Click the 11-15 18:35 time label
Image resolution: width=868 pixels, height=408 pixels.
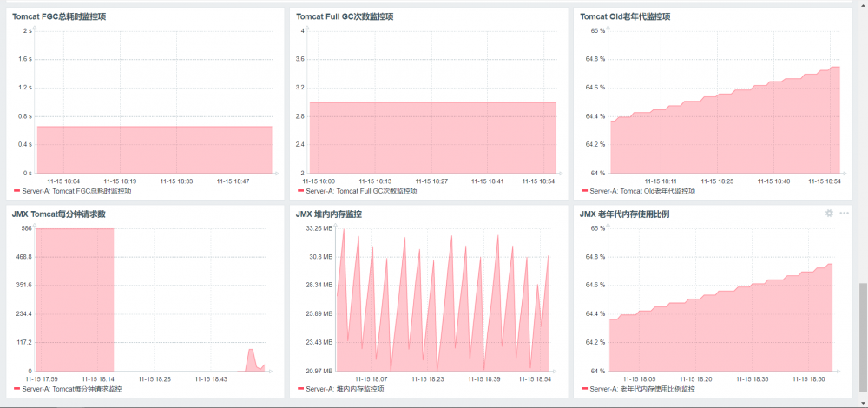click(x=753, y=379)
